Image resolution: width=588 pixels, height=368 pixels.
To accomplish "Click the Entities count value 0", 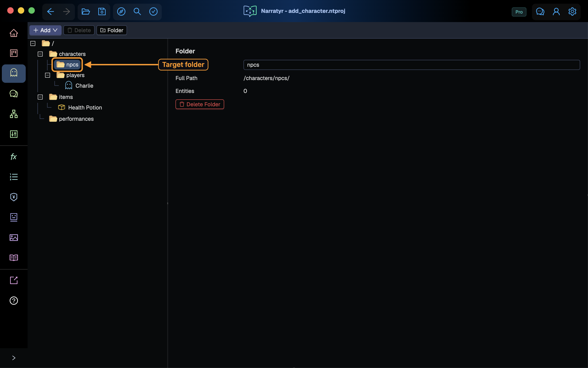I will pos(245,91).
